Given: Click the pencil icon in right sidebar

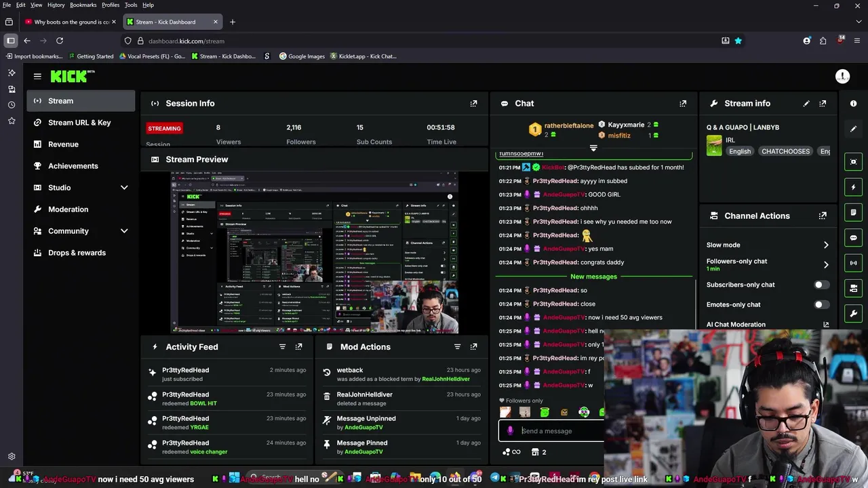Looking at the screenshot, I should 854,129.
